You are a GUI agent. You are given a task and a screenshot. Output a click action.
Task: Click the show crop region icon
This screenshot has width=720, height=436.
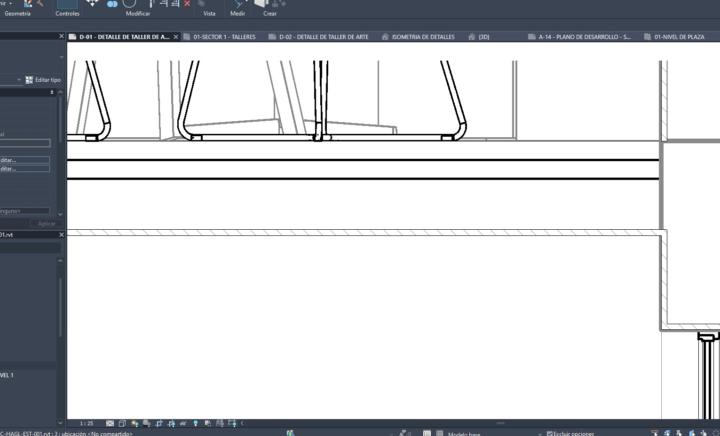[171, 423]
